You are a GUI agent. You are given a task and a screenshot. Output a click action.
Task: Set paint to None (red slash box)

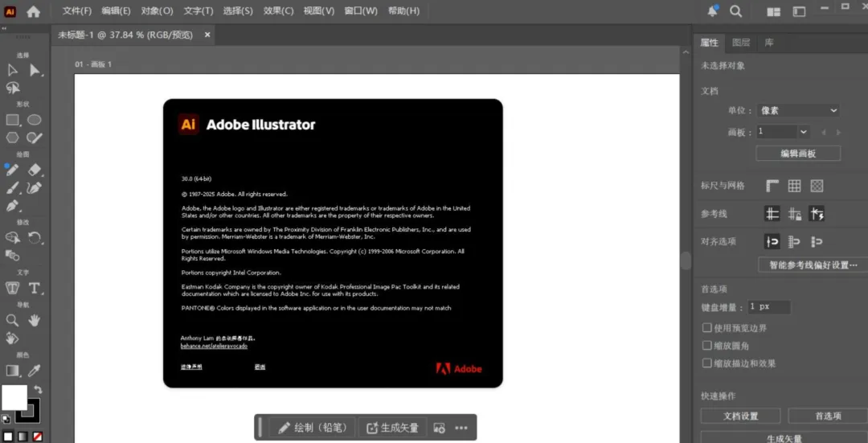(38, 437)
